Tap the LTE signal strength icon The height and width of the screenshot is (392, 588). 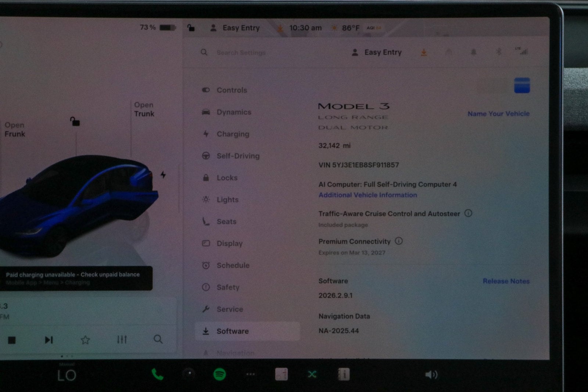(521, 51)
